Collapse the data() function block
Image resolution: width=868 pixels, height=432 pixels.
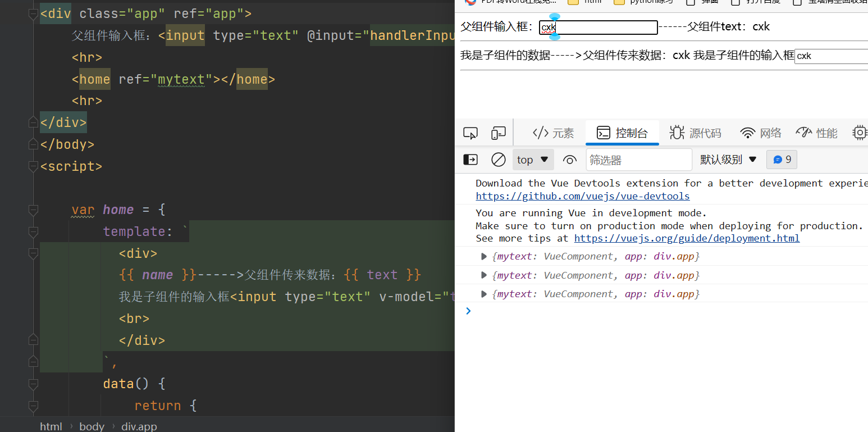point(33,384)
